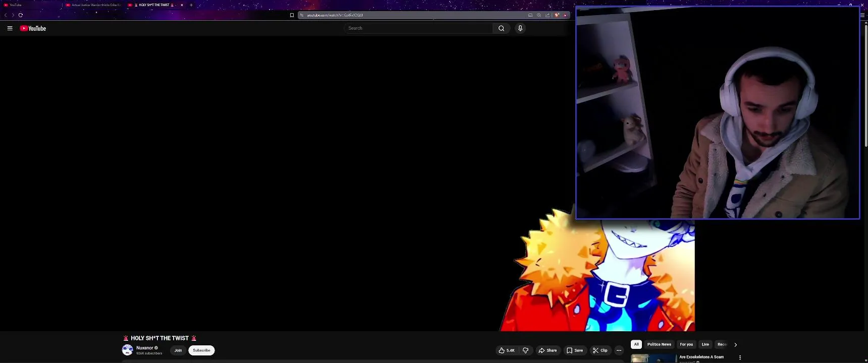Select the All filter chip

636,344
